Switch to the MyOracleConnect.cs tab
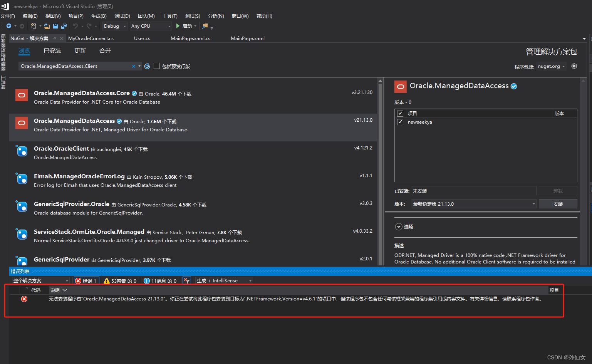Viewport: 592px width, 364px height. [91, 39]
